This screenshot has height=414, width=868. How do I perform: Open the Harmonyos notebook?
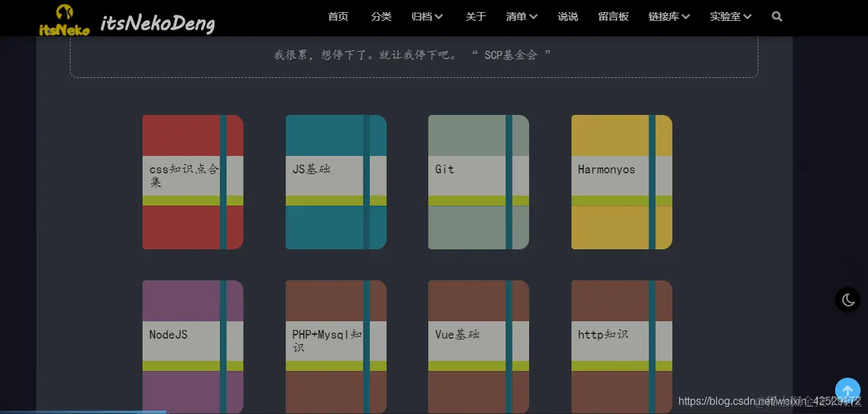click(x=621, y=181)
